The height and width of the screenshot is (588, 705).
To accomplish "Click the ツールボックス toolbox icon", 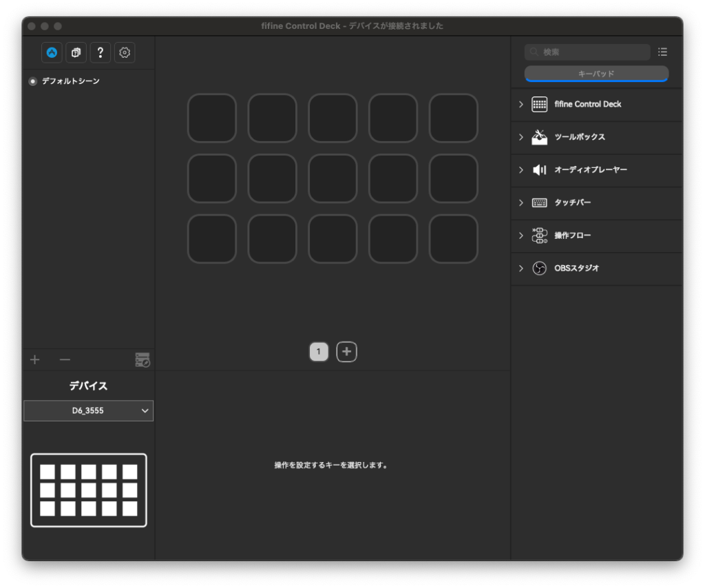I will coord(539,137).
